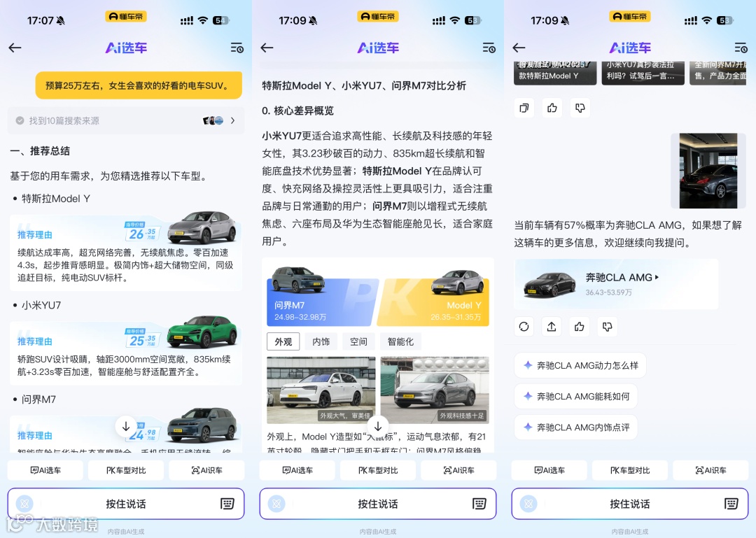Tap the green 小米YU7 car image
Screen dimensions: 756x538
(202, 332)
